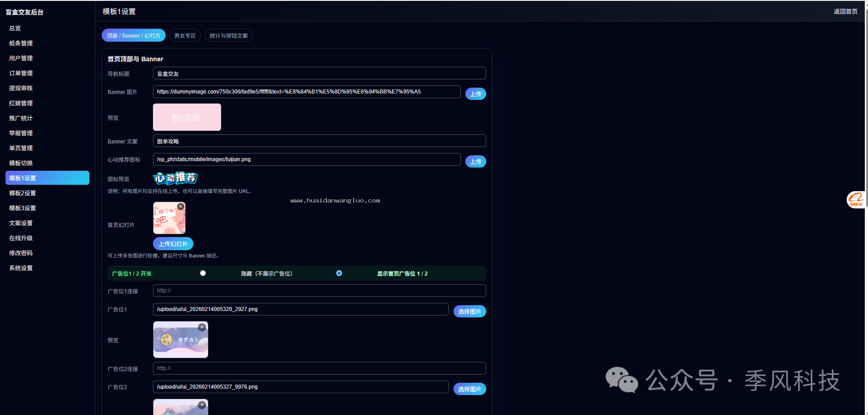Click the pink Banner preview image
Viewport: 868px width, 415px height.
[x=187, y=117]
